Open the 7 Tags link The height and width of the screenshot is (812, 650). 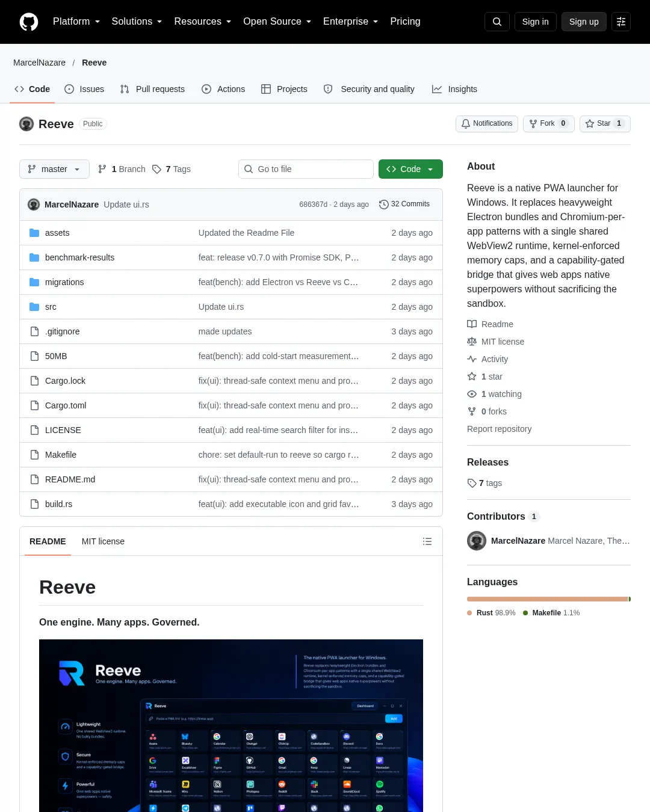click(x=172, y=169)
